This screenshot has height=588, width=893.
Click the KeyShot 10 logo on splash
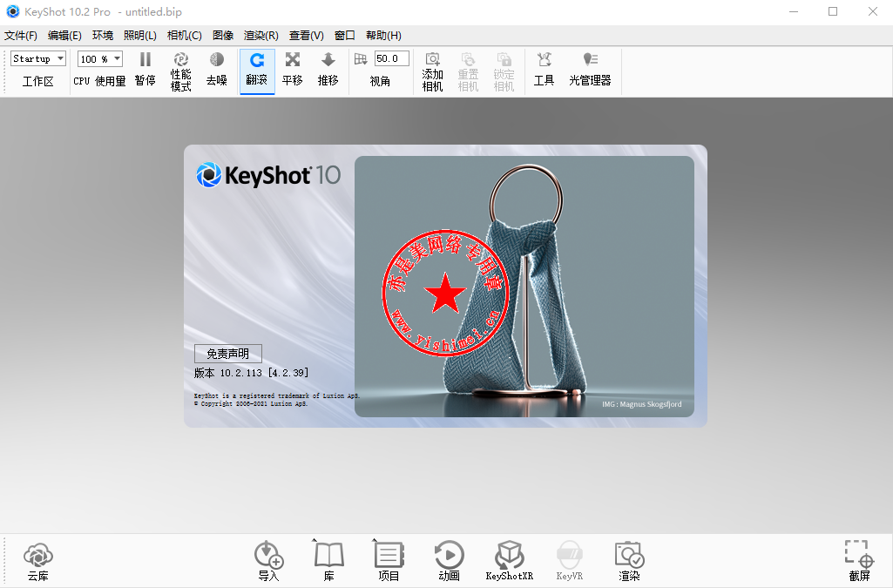click(x=268, y=175)
